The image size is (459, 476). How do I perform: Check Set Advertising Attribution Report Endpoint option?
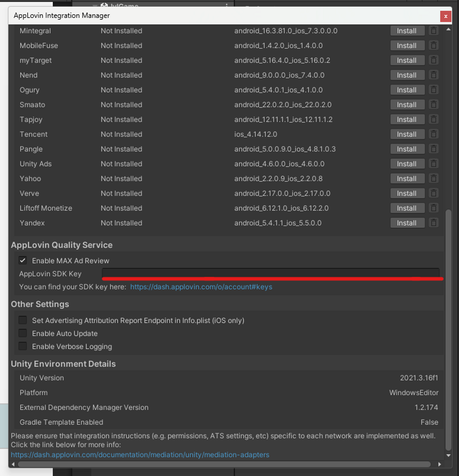[23, 320]
